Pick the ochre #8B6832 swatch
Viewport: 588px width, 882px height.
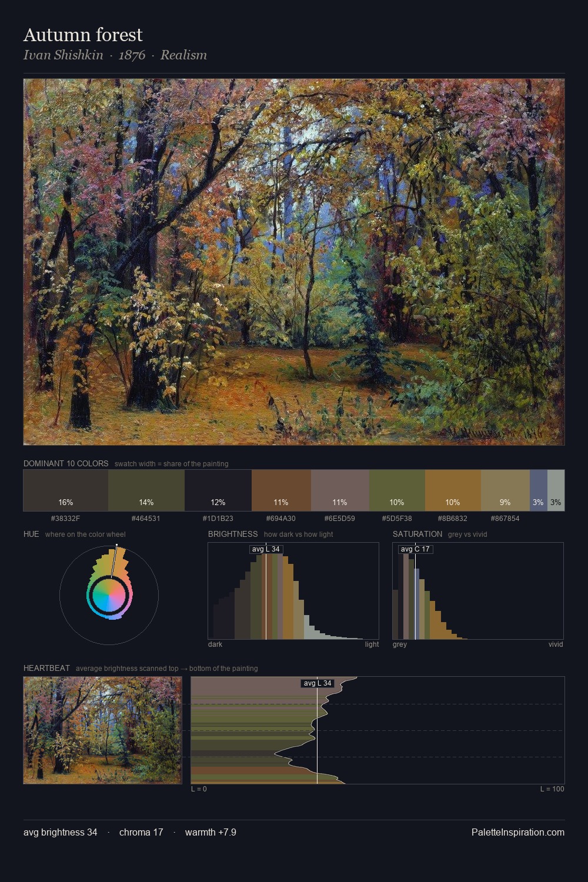[453, 490]
